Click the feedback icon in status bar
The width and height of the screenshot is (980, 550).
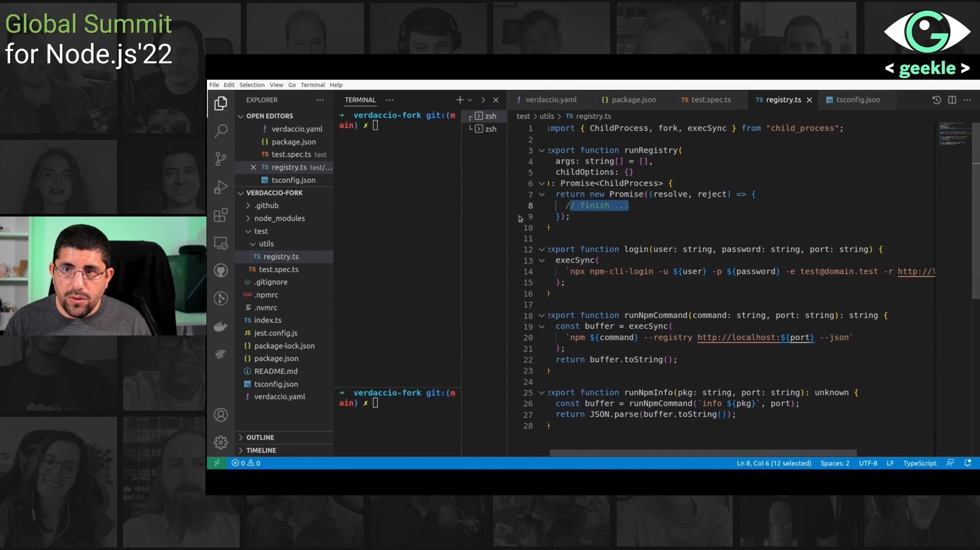pos(950,463)
